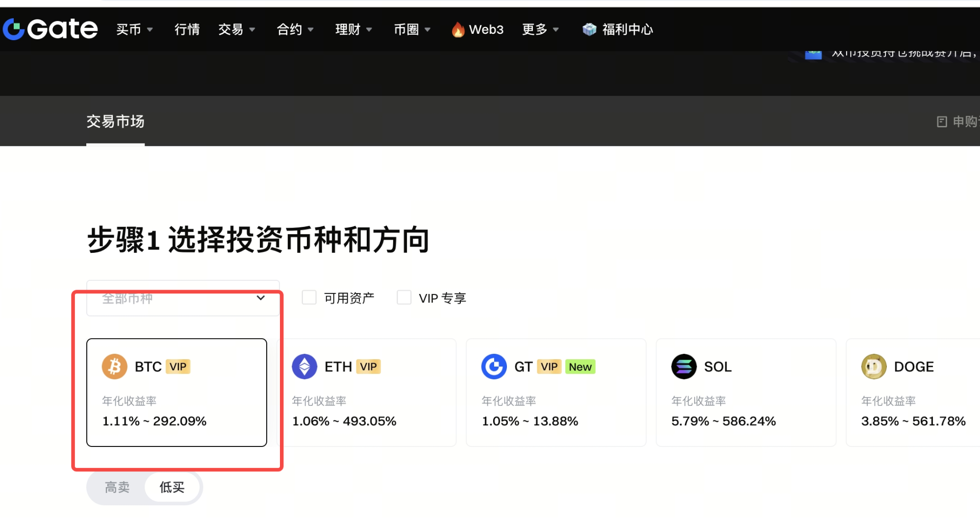The image size is (980, 518).
Task: Click the Solana coin icon
Action: 684,367
